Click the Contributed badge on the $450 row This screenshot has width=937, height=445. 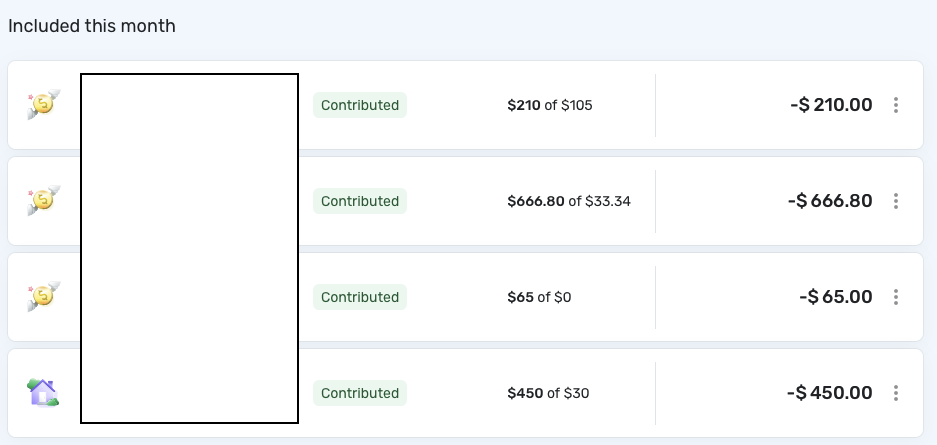tap(360, 393)
